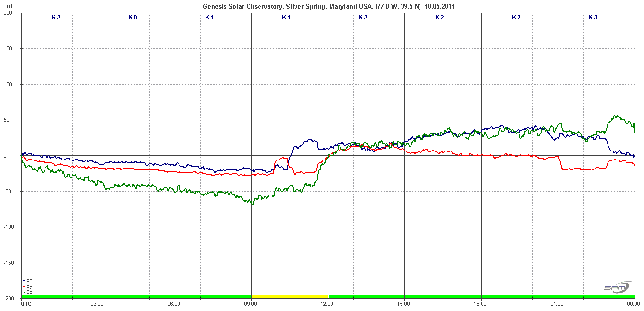Screen dimensions: 644x311
Task: Click the 09:00 time axis label
Action: 250,304
